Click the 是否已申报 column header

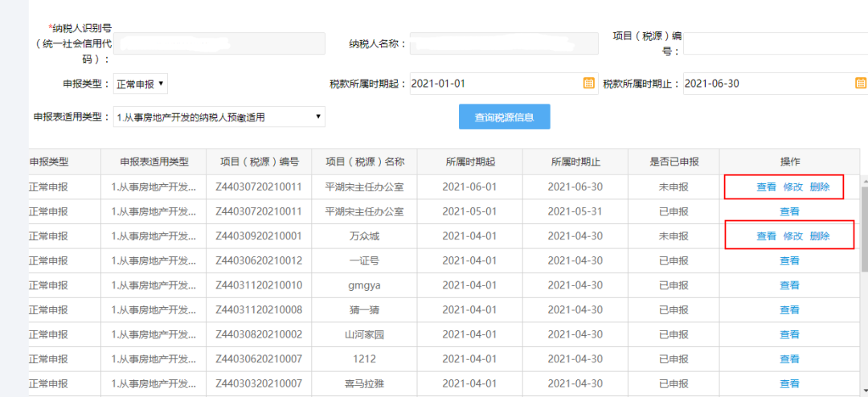[674, 162]
